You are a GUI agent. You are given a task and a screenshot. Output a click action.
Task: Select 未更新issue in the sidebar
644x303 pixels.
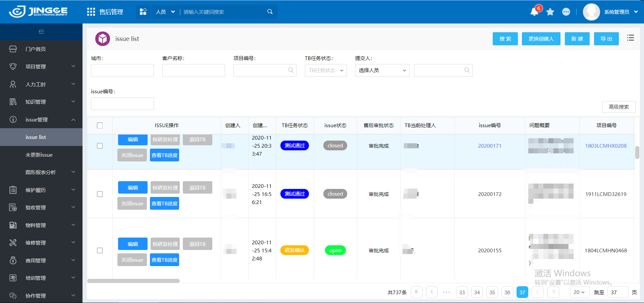(41, 155)
